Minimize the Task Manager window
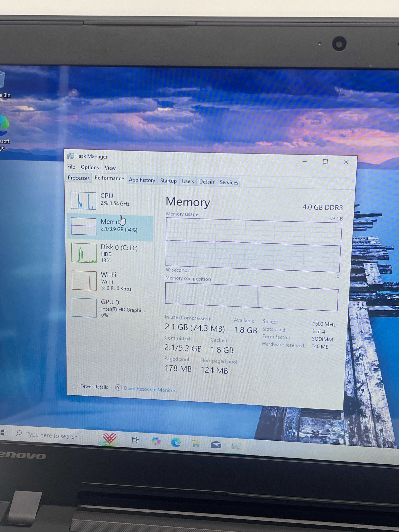This screenshot has width=399, height=532. [x=305, y=161]
